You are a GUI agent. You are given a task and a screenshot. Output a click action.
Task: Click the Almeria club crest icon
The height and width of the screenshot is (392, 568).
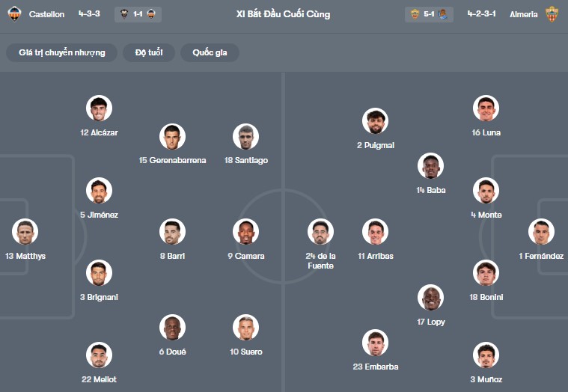coord(552,14)
